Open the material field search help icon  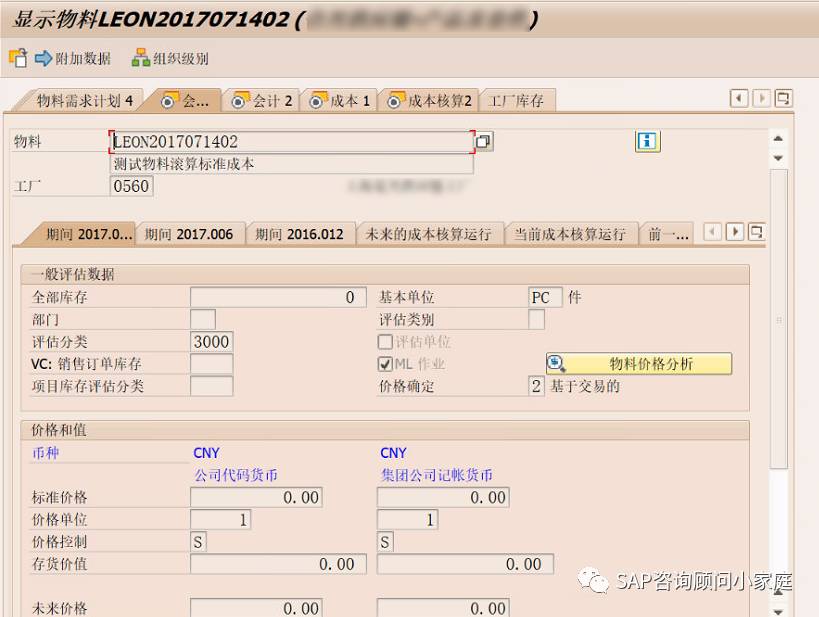484,142
